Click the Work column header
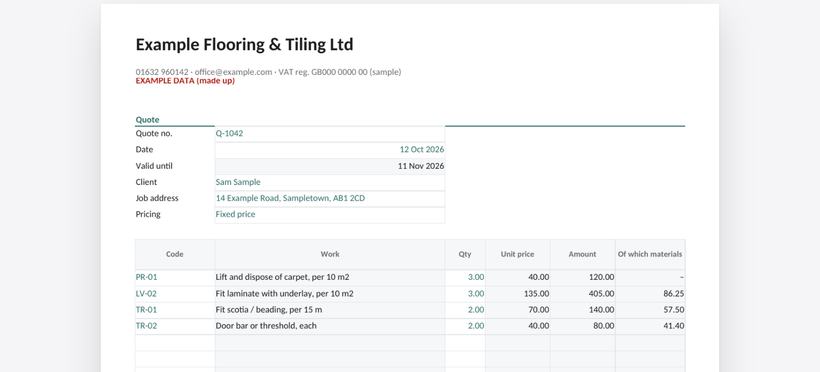Image resolution: width=820 pixels, height=372 pixels. tap(330, 254)
